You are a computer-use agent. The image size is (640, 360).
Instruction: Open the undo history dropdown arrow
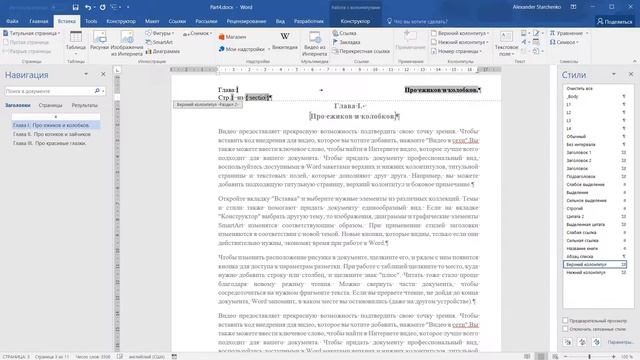click(94, 7)
